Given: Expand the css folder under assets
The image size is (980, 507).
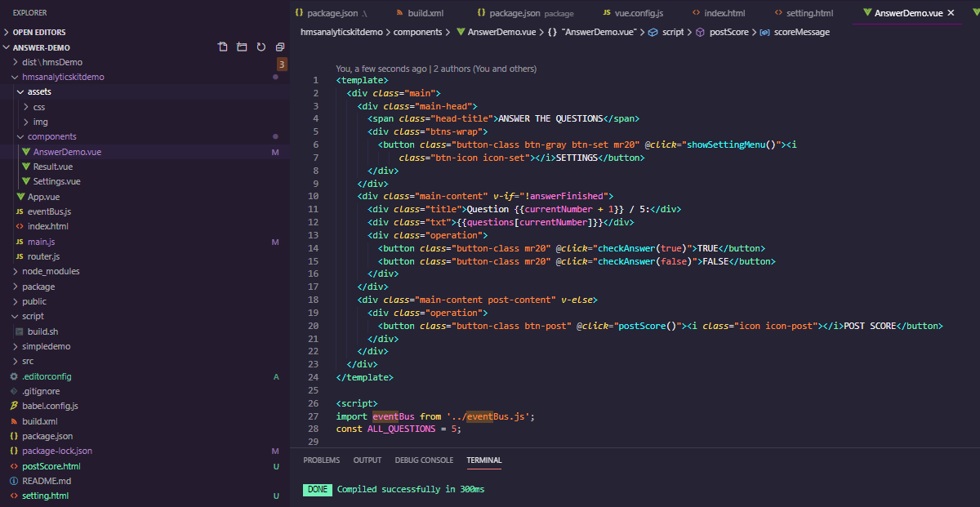Looking at the screenshot, I should coord(39,107).
